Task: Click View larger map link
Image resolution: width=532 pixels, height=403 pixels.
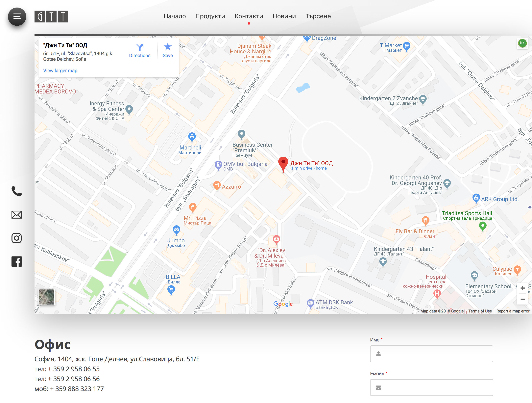Action: (60, 70)
